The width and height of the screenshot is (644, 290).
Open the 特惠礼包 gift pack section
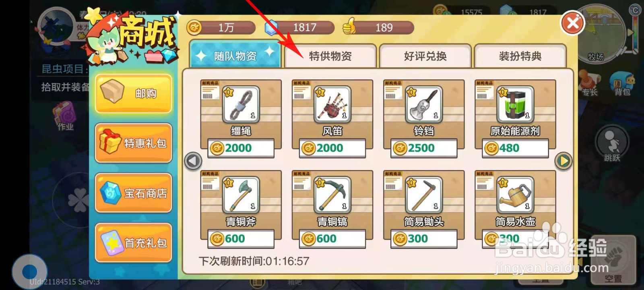[x=134, y=143]
